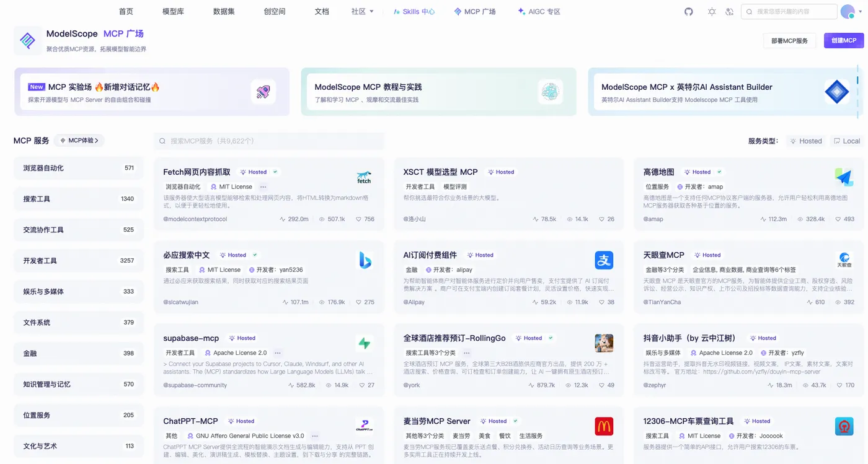Image resolution: width=868 pixels, height=464 pixels.
Task: Open the 社区 dropdown menu
Action: [362, 12]
